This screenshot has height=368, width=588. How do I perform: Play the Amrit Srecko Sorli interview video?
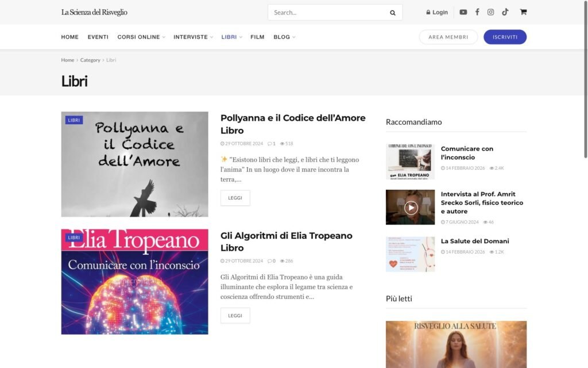click(x=411, y=207)
